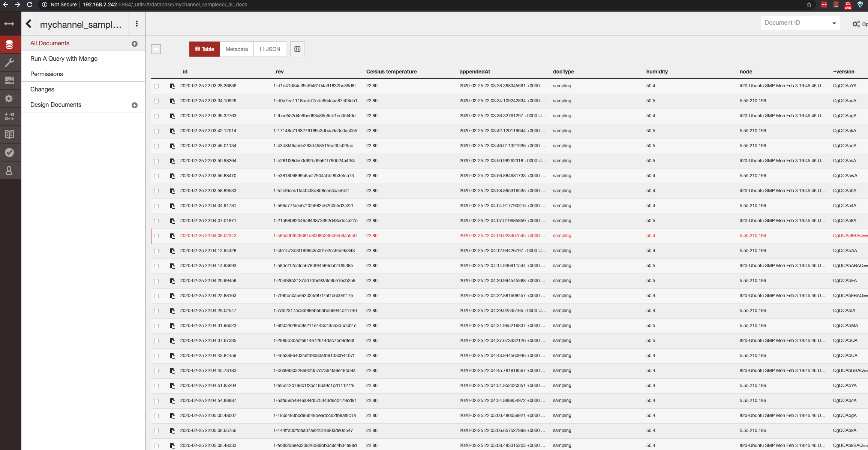Screen dimensions: 868x450
Task: Open Run A Query with Mango
Action: [x=64, y=58]
